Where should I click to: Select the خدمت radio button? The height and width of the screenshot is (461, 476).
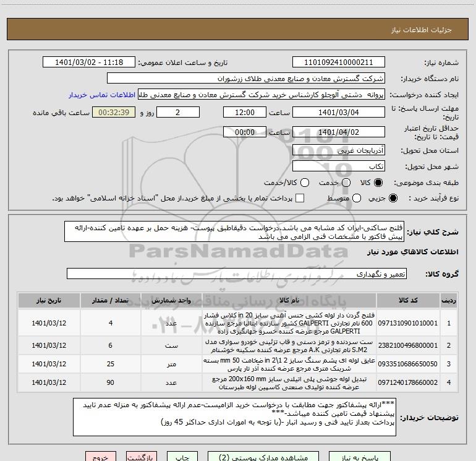[346, 183]
